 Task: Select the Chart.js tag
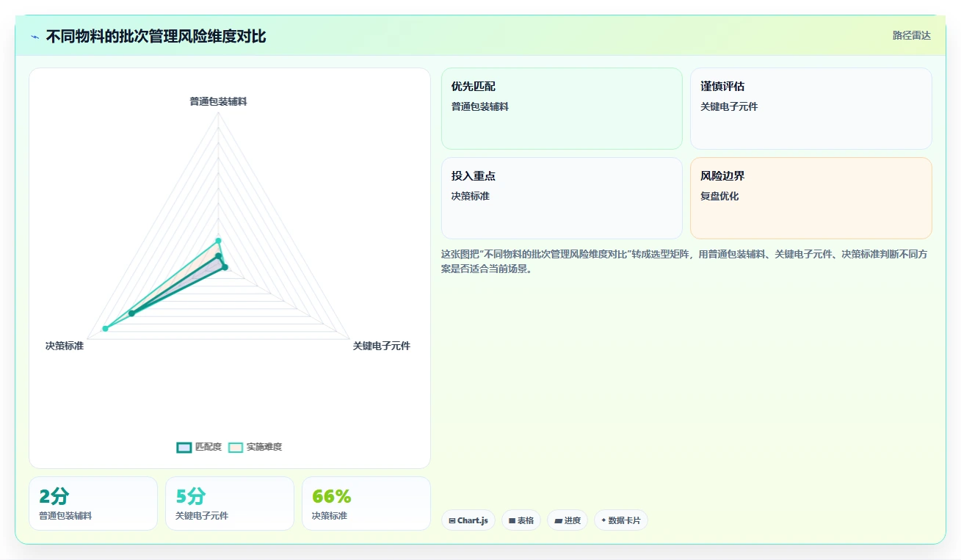[x=468, y=520]
